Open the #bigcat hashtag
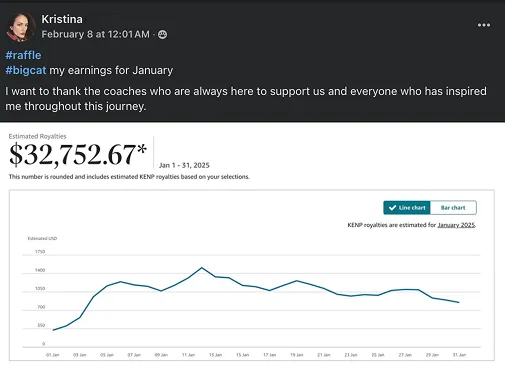505x366 pixels. tap(26, 70)
